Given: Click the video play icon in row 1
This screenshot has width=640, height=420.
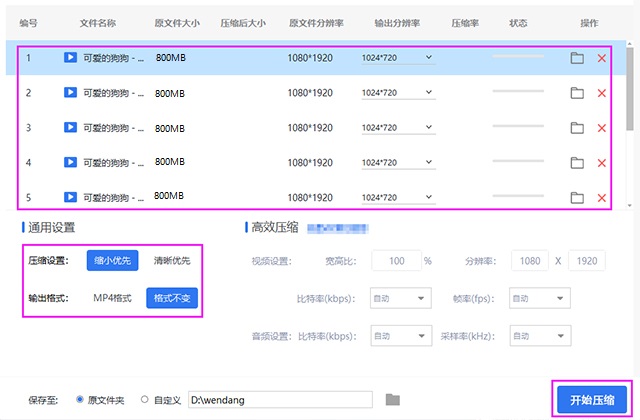Looking at the screenshot, I should (x=70, y=58).
